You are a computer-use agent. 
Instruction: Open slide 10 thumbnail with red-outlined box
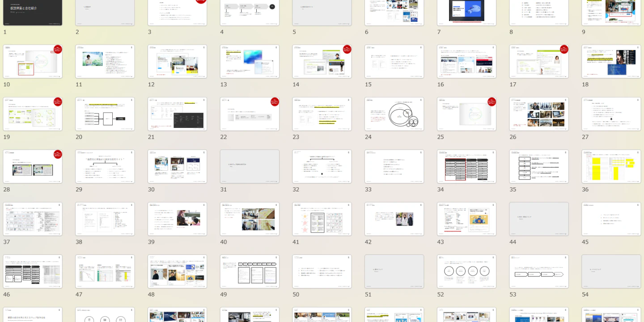click(33, 62)
